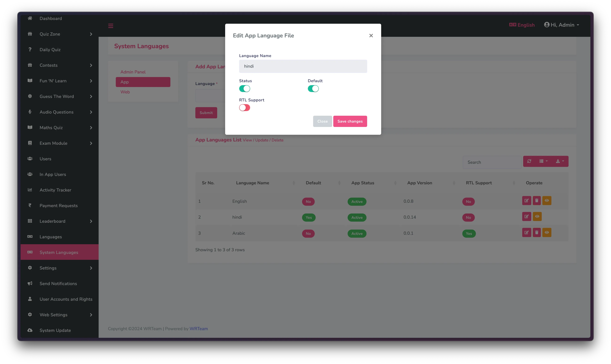Enable the RTL Support toggle
611x364 pixels.
click(x=244, y=108)
